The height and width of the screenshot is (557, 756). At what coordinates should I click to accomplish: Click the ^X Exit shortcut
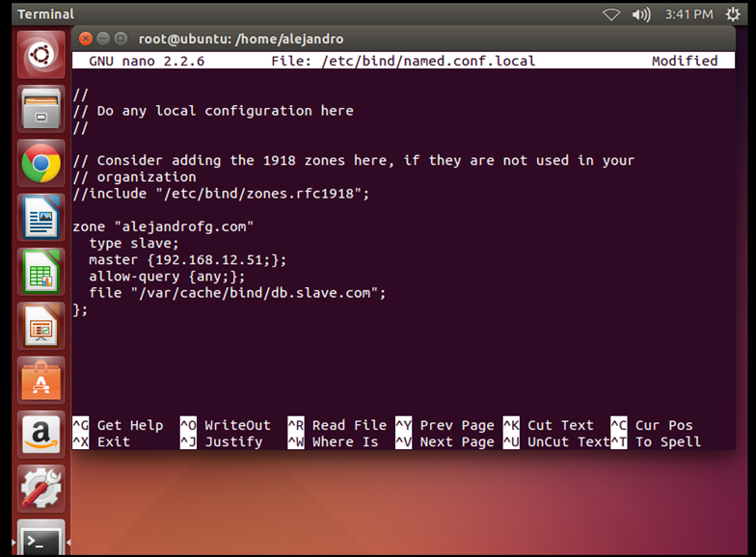101,441
